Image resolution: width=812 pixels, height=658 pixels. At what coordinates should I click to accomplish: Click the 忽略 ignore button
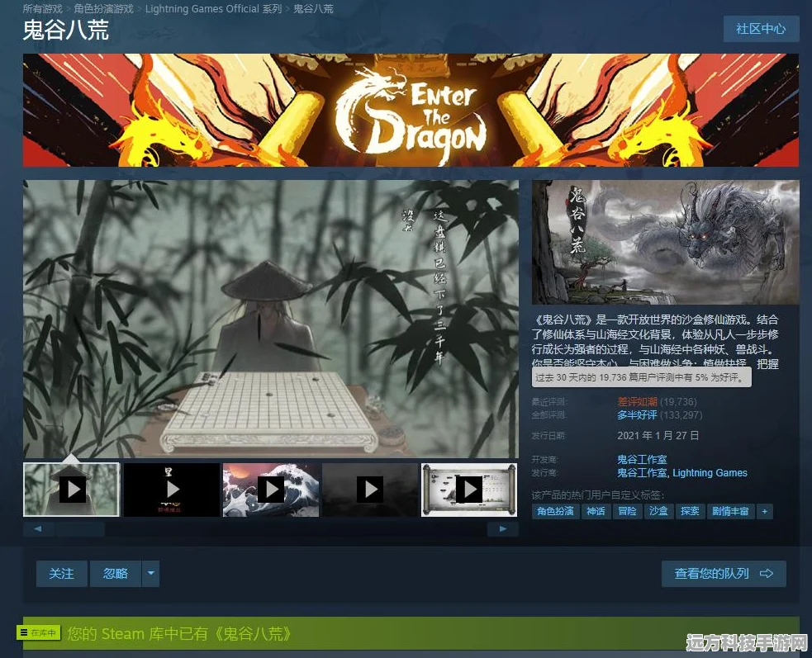[116, 573]
